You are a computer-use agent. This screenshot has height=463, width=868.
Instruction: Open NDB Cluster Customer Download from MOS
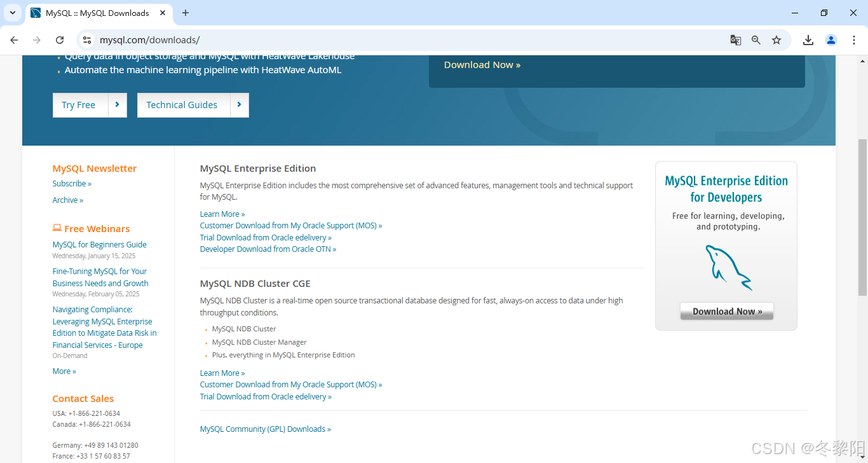[x=291, y=385]
